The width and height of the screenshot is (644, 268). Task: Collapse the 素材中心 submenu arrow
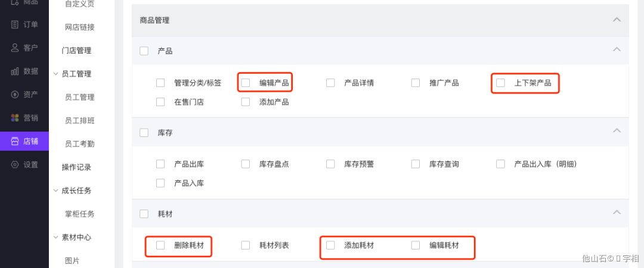[56, 237]
